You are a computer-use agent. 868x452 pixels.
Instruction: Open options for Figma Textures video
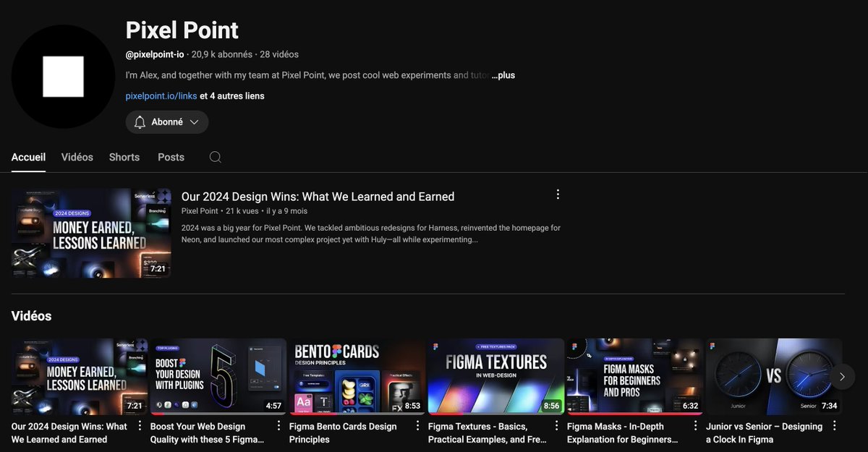click(556, 426)
